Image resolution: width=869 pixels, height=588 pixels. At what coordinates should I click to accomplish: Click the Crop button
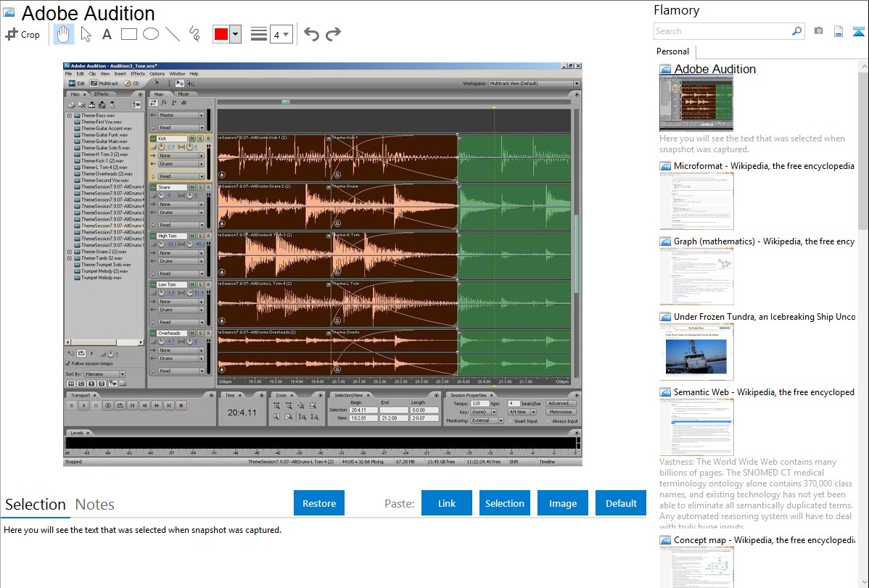pos(22,34)
